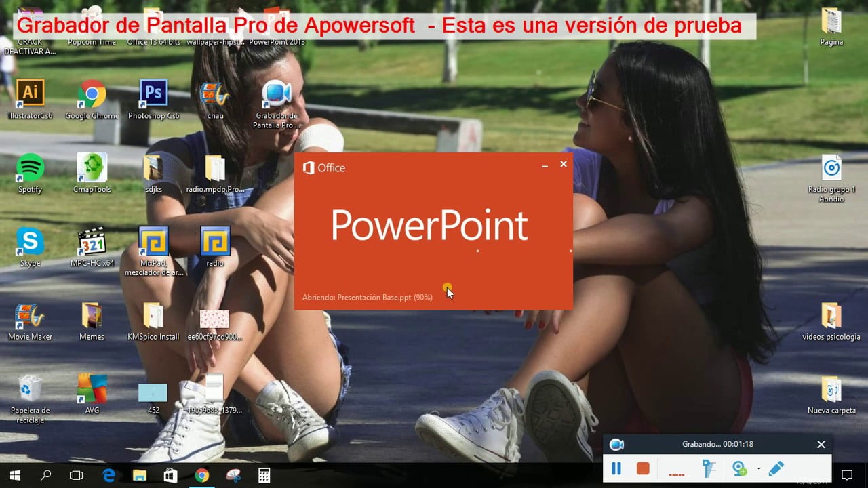Open Google Chrome from the taskbar

pyautogui.click(x=201, y=474)
